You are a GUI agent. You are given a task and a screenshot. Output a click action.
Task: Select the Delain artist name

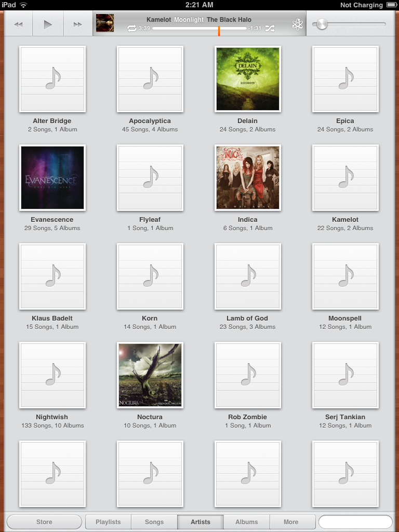(247, 121)
